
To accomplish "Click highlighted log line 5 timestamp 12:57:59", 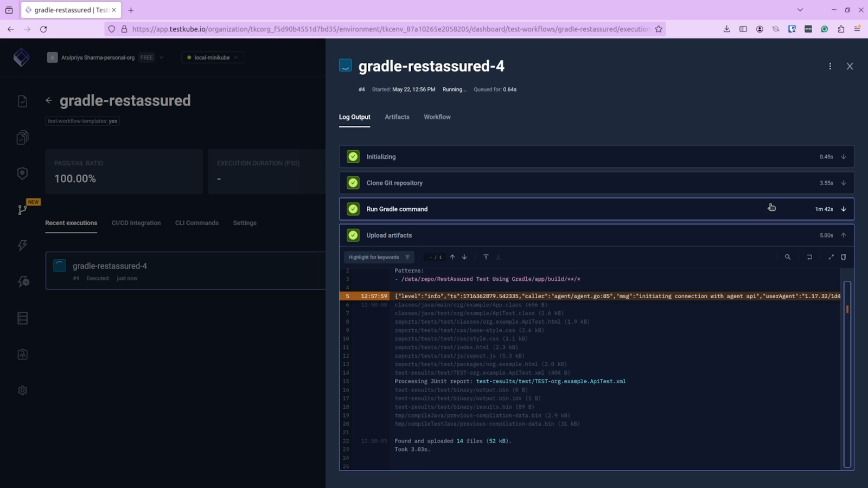I will [x=374, y=296].
